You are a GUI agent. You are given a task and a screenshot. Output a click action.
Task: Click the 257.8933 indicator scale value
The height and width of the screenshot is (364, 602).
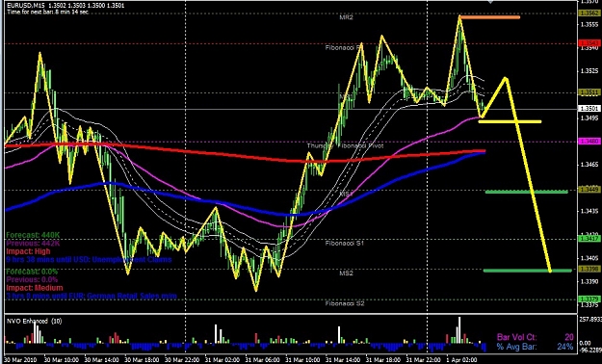[x=590, y=320]
